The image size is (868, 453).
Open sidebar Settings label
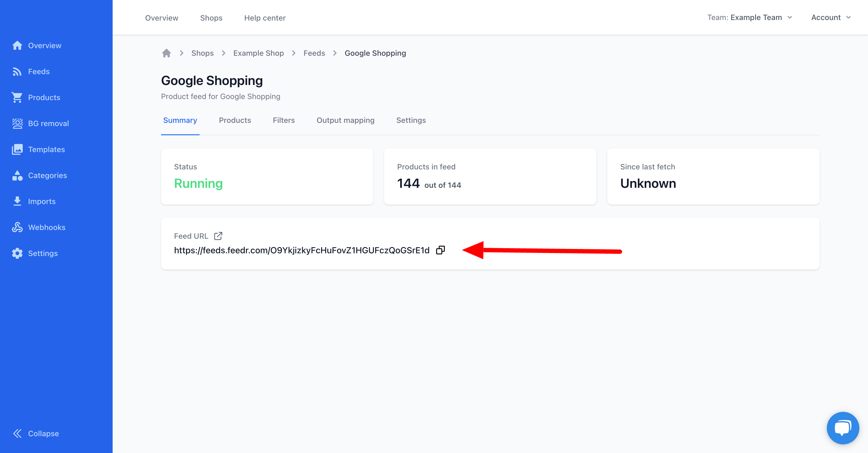pos(43,253)
